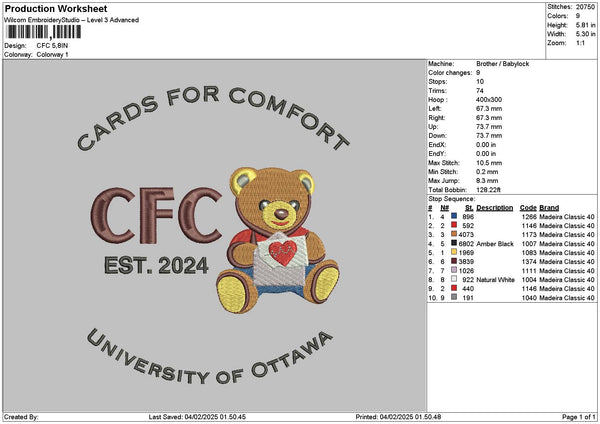Viewport: 600px width, 424px height.
Task: Click the red swatch beside stitch count 592
Action: point(454,225)
